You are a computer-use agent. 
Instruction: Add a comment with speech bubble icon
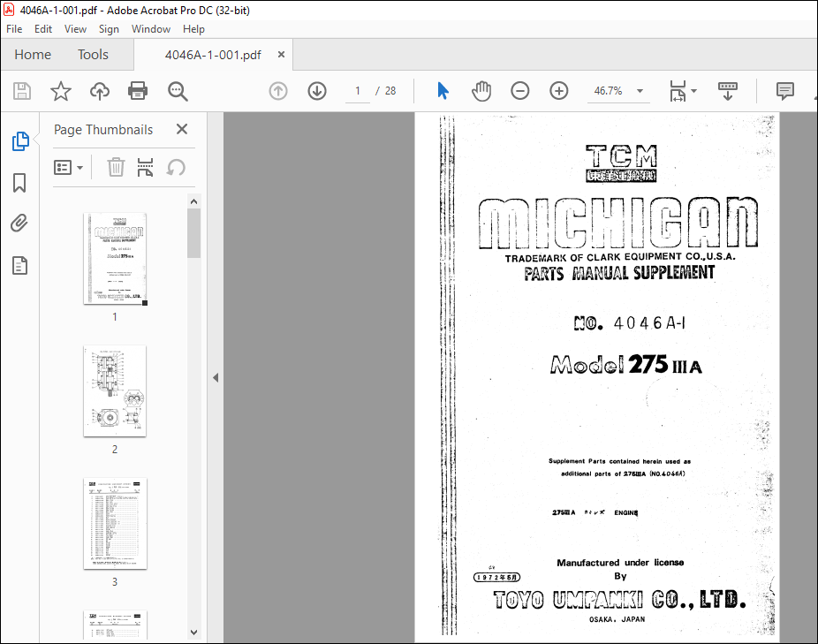(x=785, y=91)
